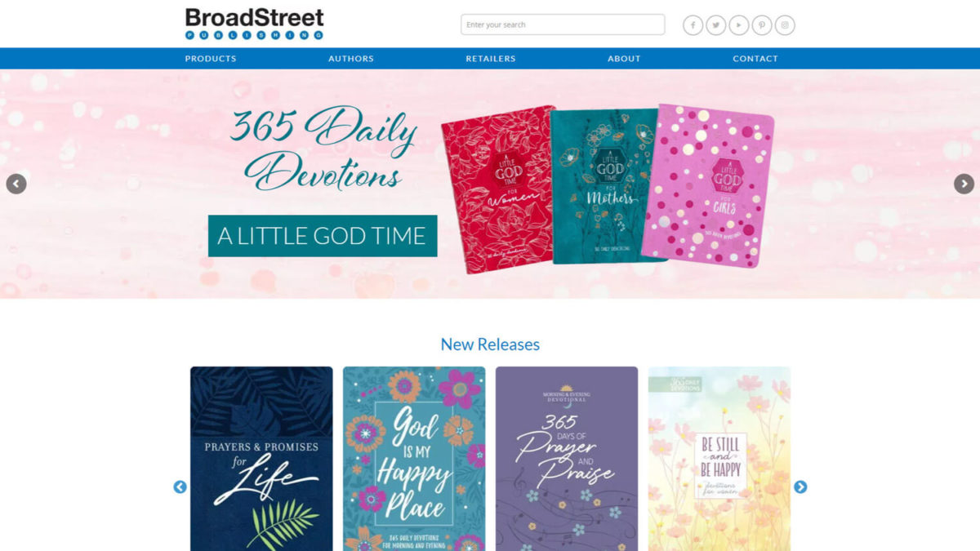Image resolution: width=980 pixels, height=551 pixels.
Task: Open the Retailers menu
Action: click(x=491, y=59)
